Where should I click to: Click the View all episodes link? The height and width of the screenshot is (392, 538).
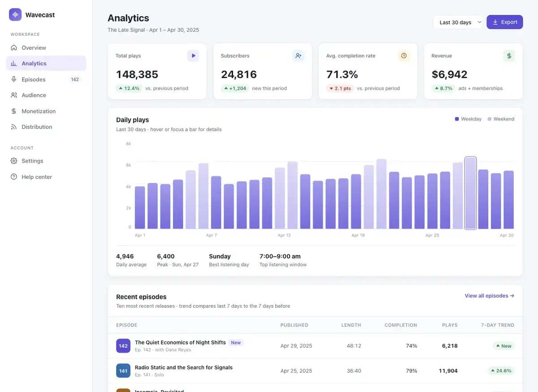[490, 296]
